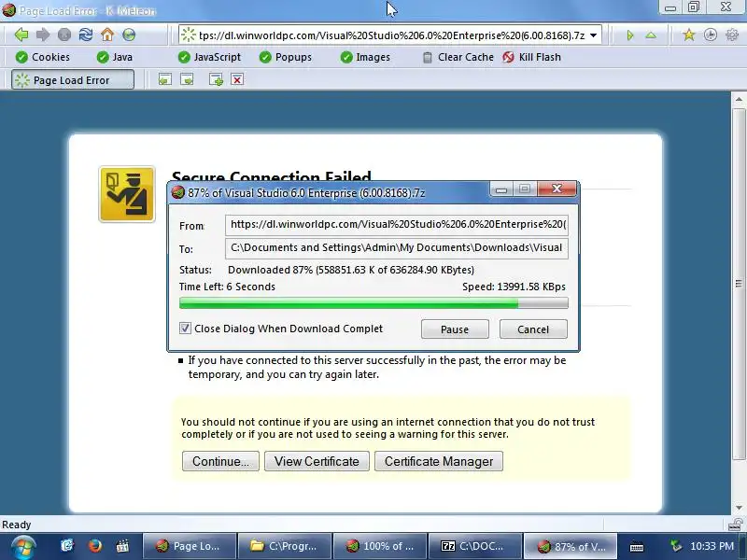
Task: Switch to the Page Lo... taskbar button
Action: coord(190,546)
